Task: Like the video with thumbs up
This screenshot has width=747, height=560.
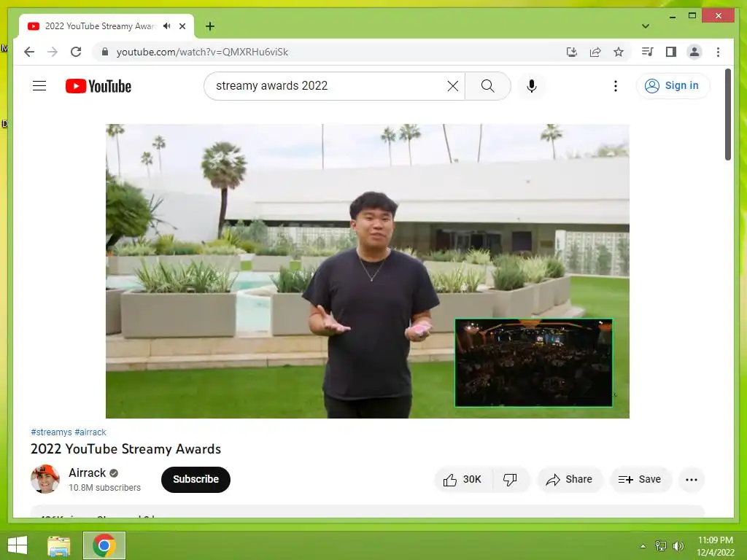Action: (x=462, y=480)
